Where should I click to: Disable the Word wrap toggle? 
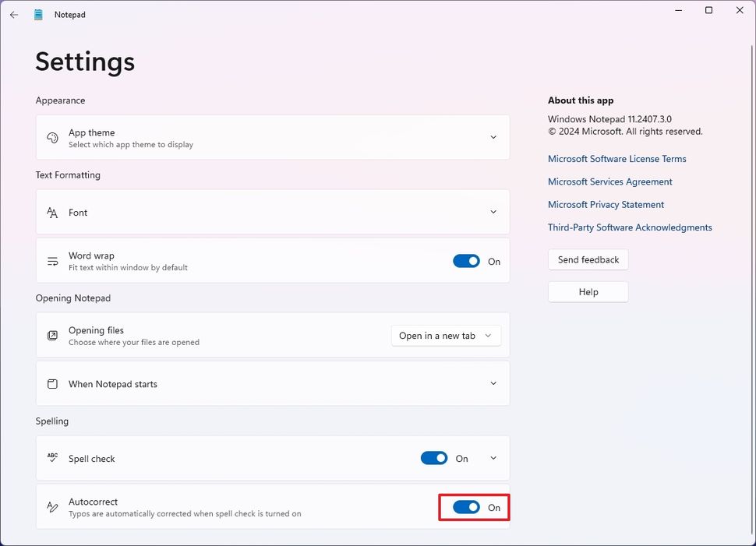pyautogui.click(x=466, y=261)
